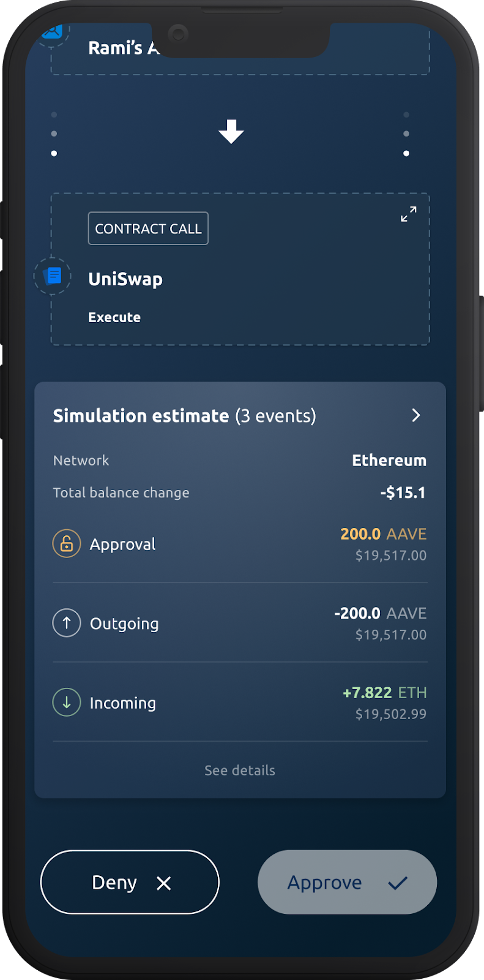Click the Ethereum network value

[389, 461]
